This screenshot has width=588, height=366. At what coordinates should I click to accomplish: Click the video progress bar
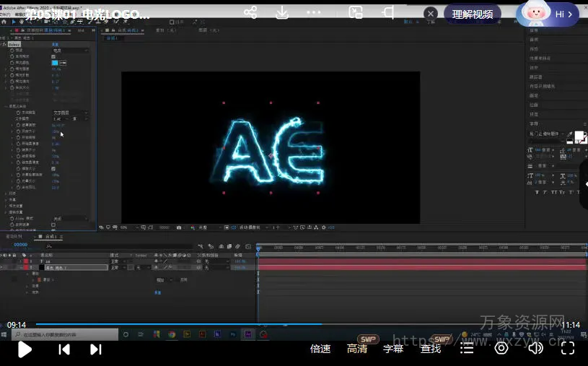289,324
